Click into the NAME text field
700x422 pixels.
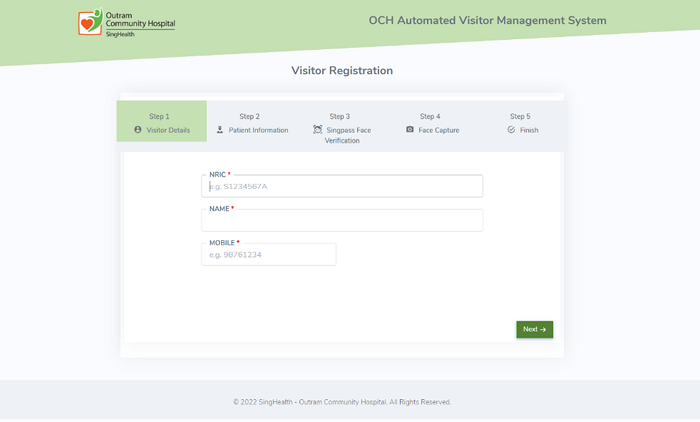342,221
